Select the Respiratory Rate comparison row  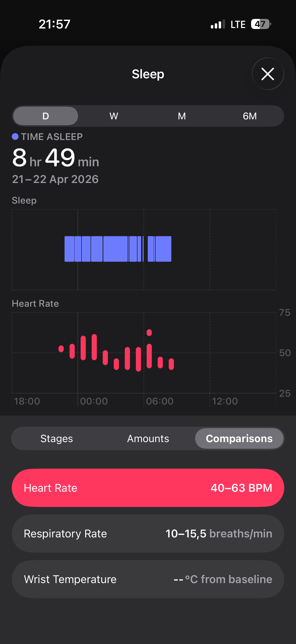click(x=148, y=533)
